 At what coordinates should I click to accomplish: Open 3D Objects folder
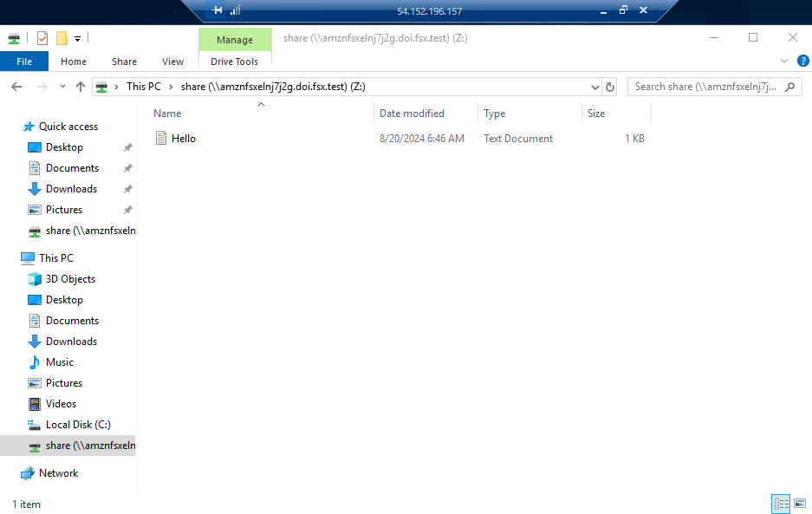click(70, 279)
